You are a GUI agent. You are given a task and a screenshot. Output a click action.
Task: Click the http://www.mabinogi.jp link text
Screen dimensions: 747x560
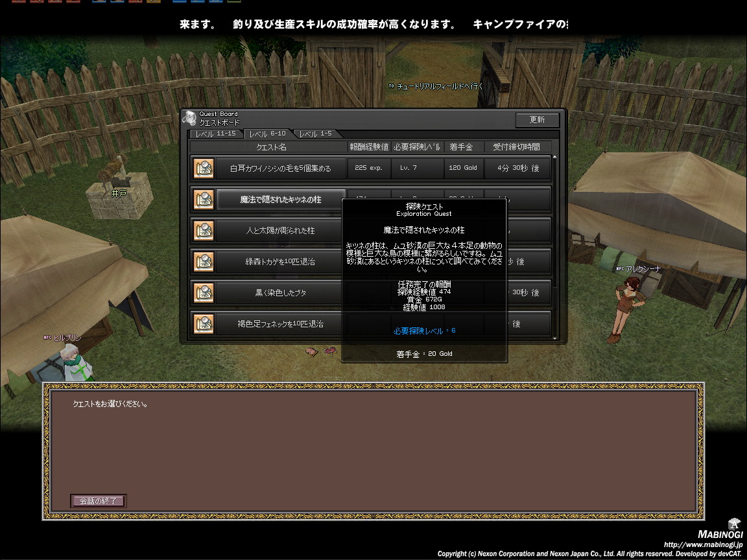[703, 544]
